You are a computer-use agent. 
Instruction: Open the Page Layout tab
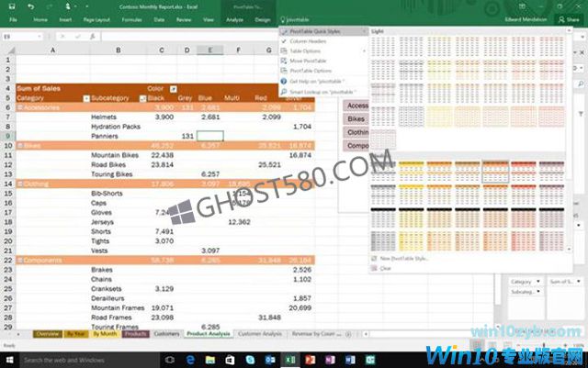(x=96, y=19)
